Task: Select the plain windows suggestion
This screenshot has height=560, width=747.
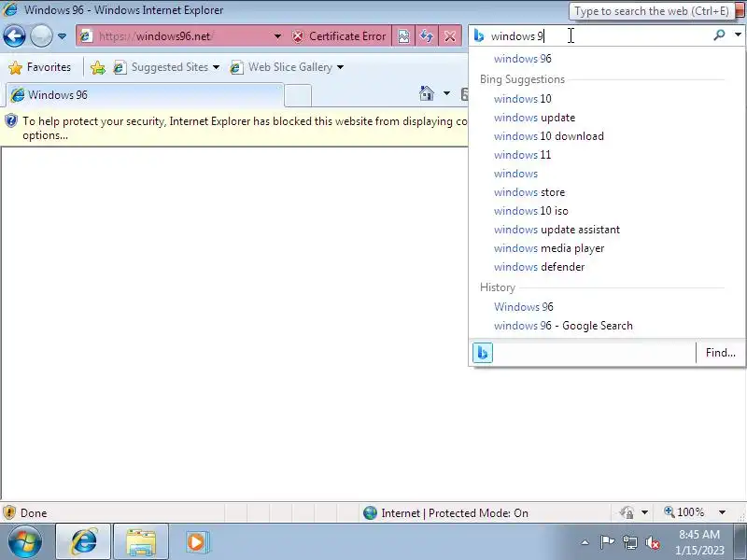Action: point(607,174)
